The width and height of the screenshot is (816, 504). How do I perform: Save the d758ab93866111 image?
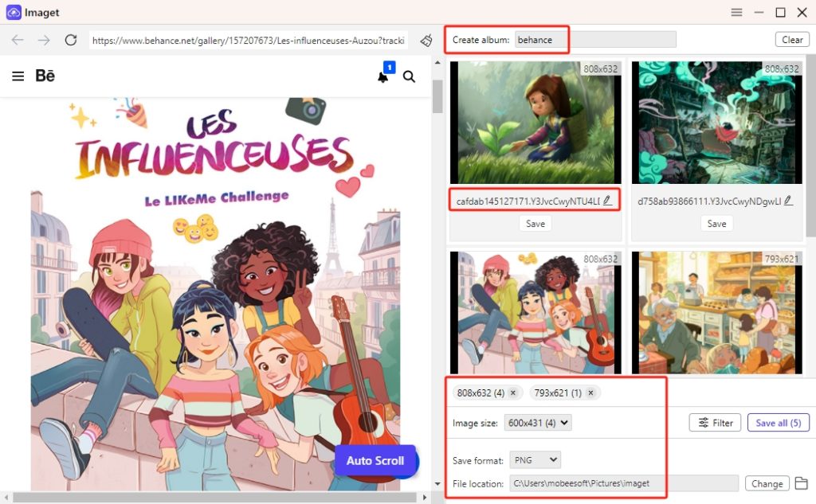point(716,223)
